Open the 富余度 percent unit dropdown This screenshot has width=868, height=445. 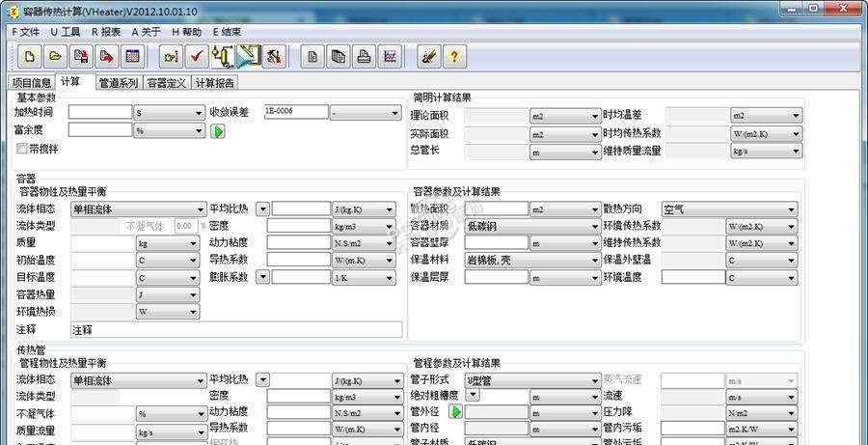[170, 130]
